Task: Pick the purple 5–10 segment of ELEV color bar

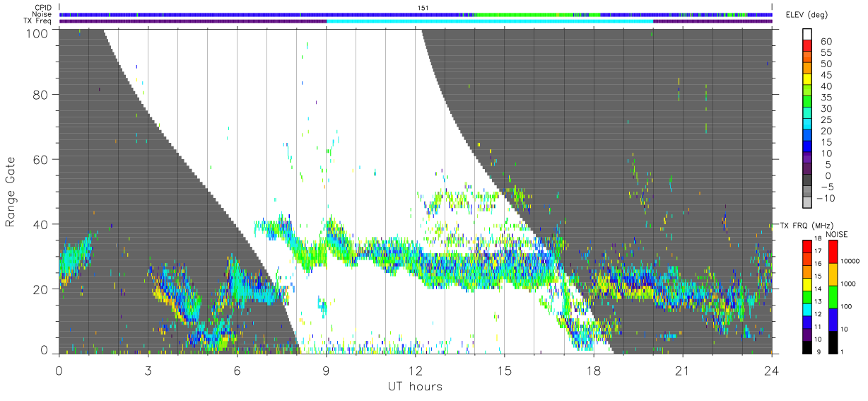Action: tap(807, 159)
